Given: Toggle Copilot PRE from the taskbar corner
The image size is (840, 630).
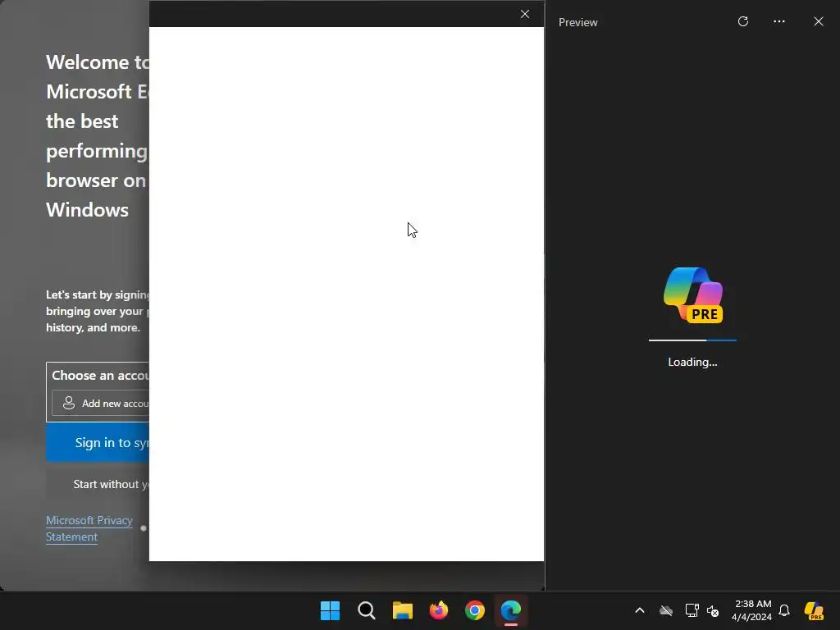Looking at the screenshot, I should point(815,610).
